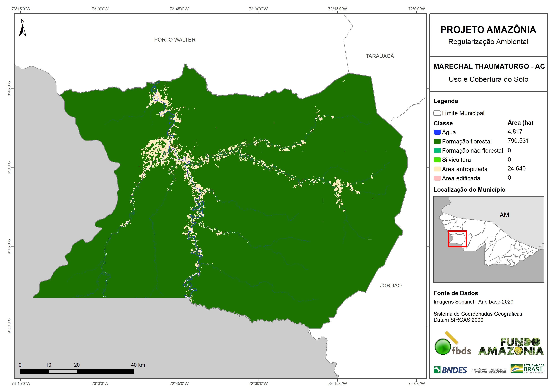Click the Ministério do Meio Ambiente logo
Viewport: 555px width, 392px height.
click(x=498, y=371)
